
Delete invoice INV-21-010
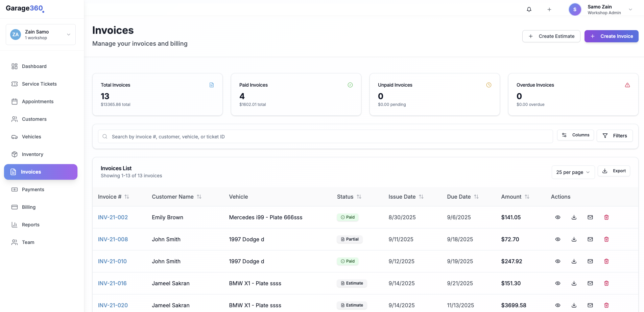click(606, 261)
